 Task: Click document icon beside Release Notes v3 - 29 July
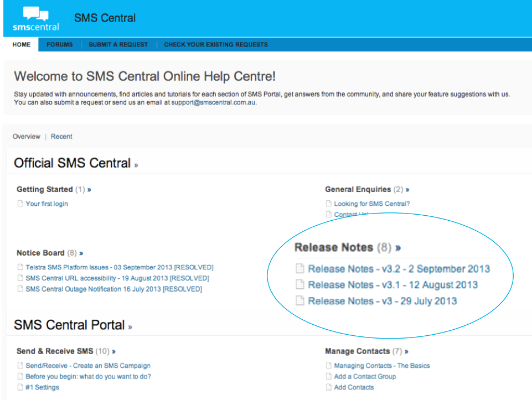tap(300, 300)
